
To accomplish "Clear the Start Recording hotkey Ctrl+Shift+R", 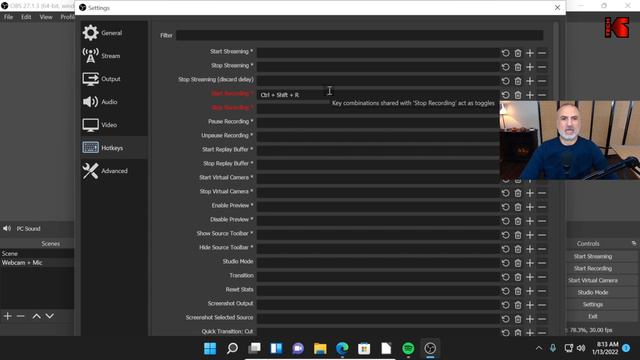I will pos(518,95).
